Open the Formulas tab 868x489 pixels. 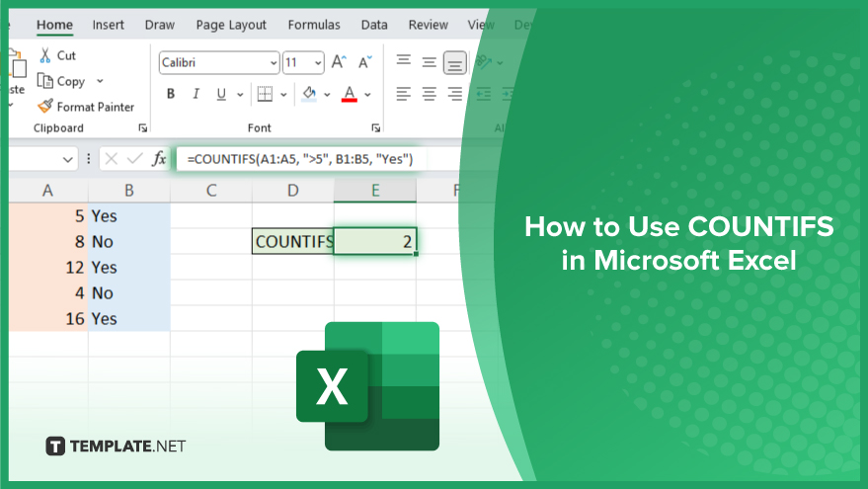(314, 25)
